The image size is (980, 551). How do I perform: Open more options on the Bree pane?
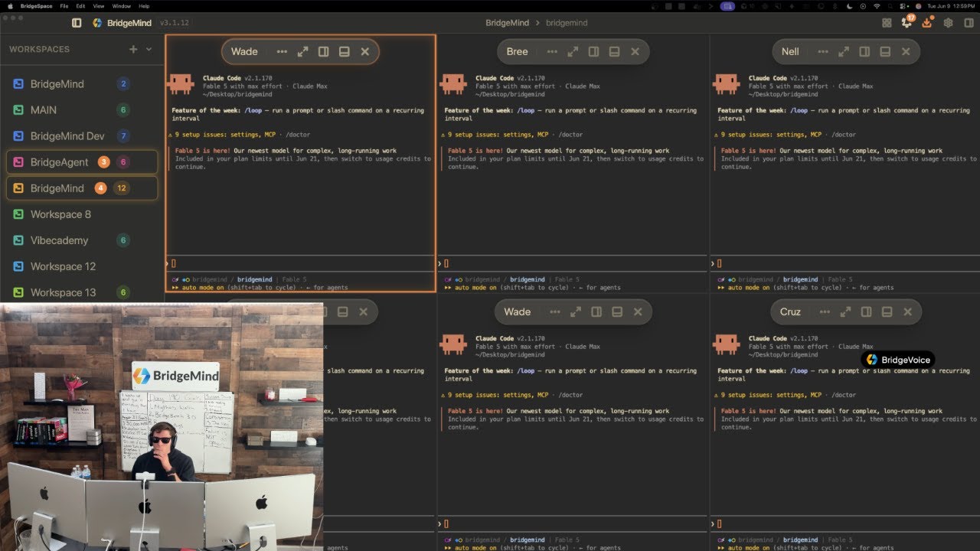click(x=552, y=51)
